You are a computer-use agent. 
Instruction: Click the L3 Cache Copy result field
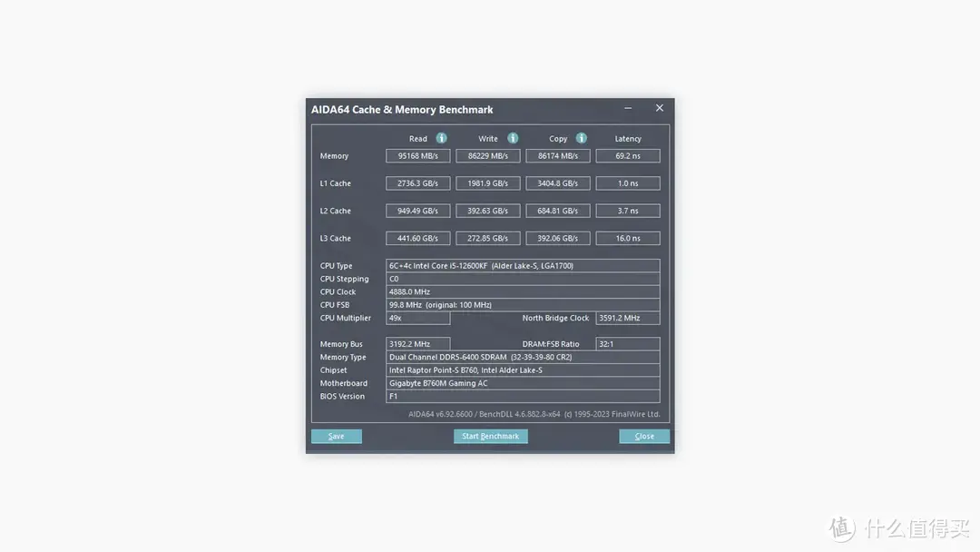click(557, 238)
